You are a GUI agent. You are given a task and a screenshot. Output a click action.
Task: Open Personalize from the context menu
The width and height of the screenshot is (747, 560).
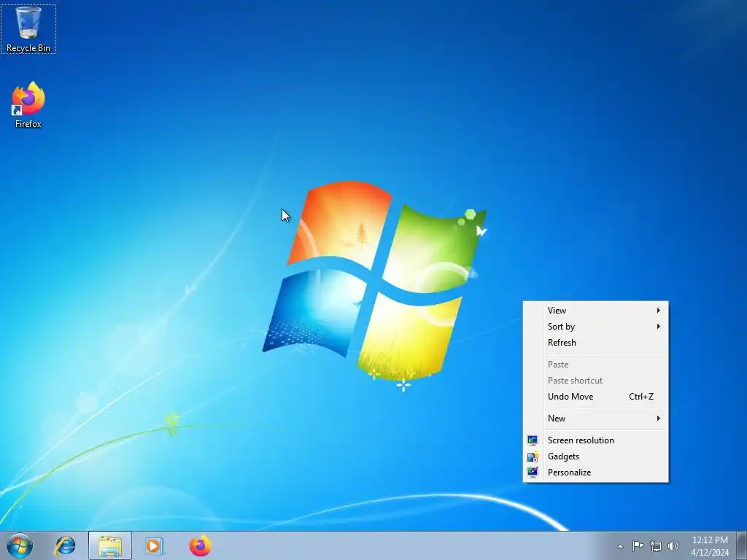point(595,472)
